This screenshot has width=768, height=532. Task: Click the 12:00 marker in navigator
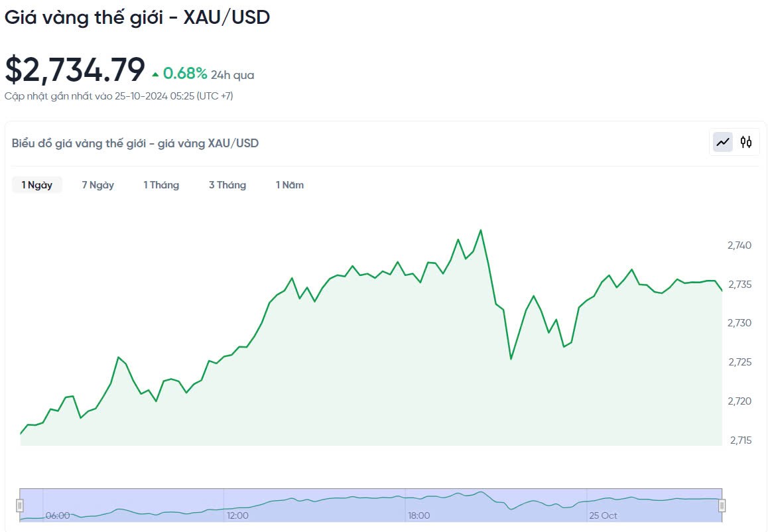237,515
